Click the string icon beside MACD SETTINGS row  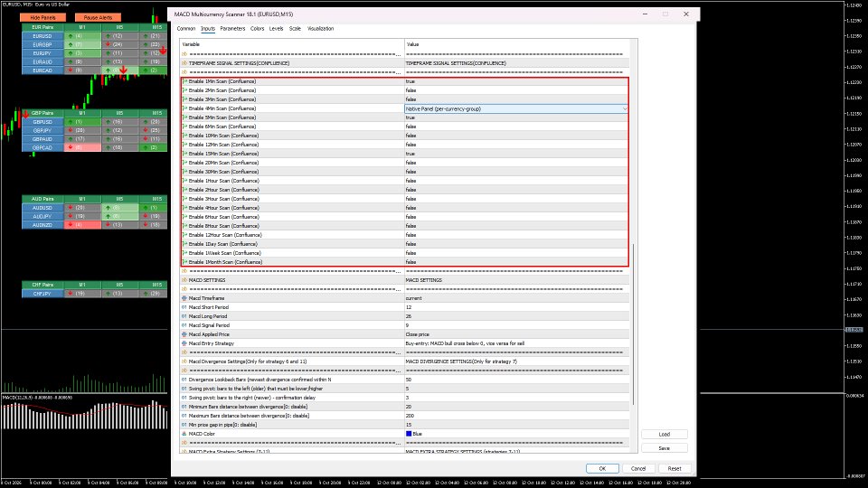tap(184, 280)
